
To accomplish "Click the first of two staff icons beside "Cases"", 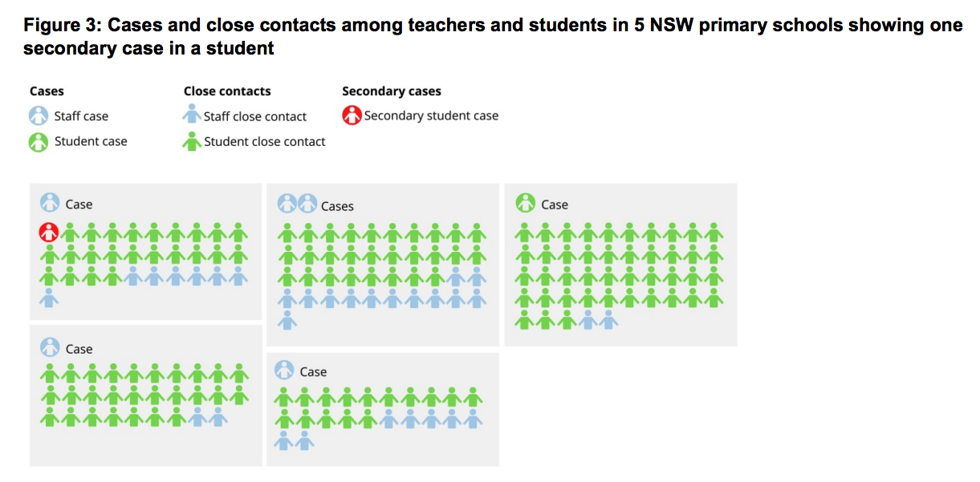I will (287, 204).
